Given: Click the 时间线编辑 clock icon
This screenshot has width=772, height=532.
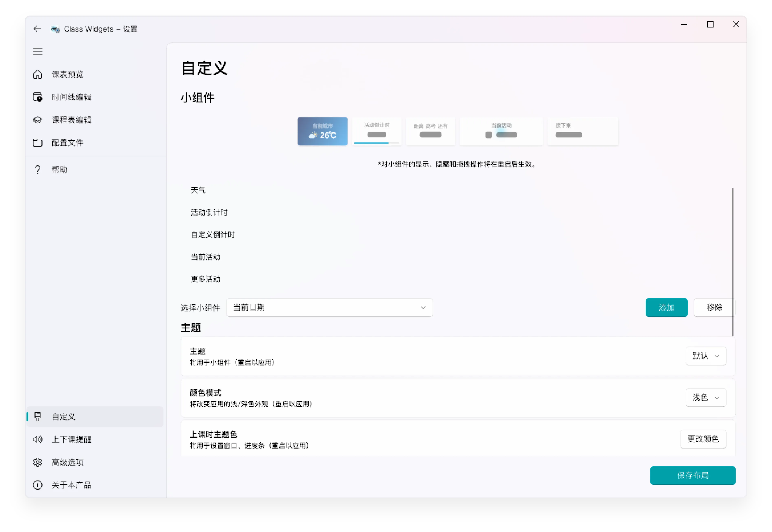Looking at the screenshot, I should pyautogui.click(x=38, y=97).
